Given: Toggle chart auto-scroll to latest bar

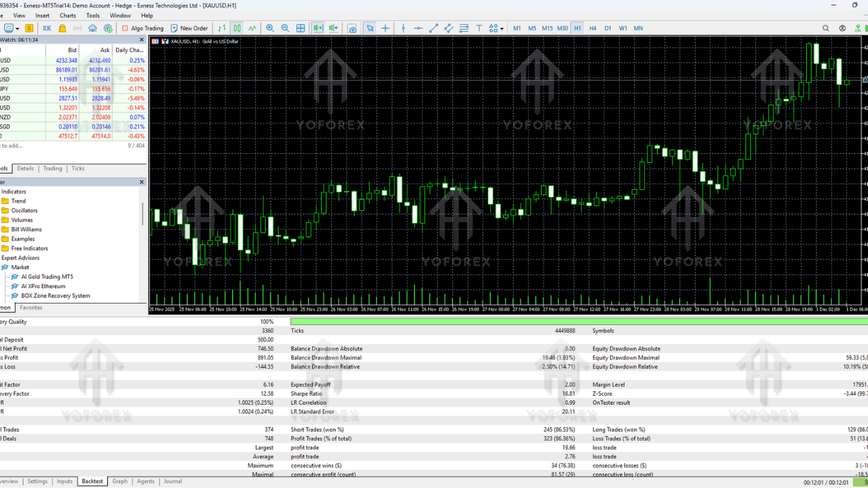Looking at the screenshot, I should (x=317, y=28).
